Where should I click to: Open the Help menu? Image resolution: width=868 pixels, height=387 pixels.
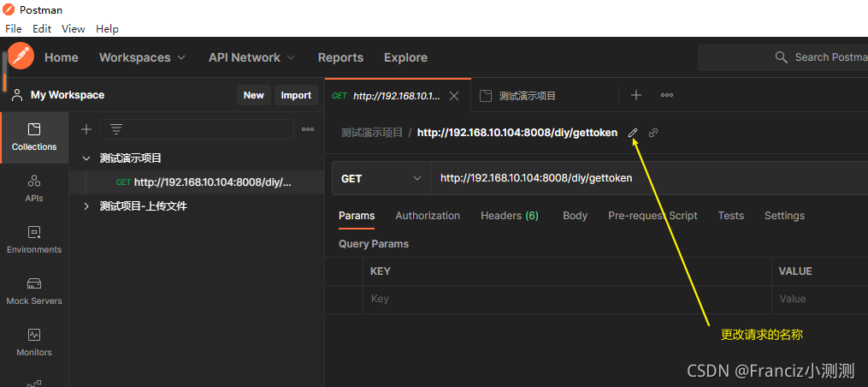[x=108, y=29]
